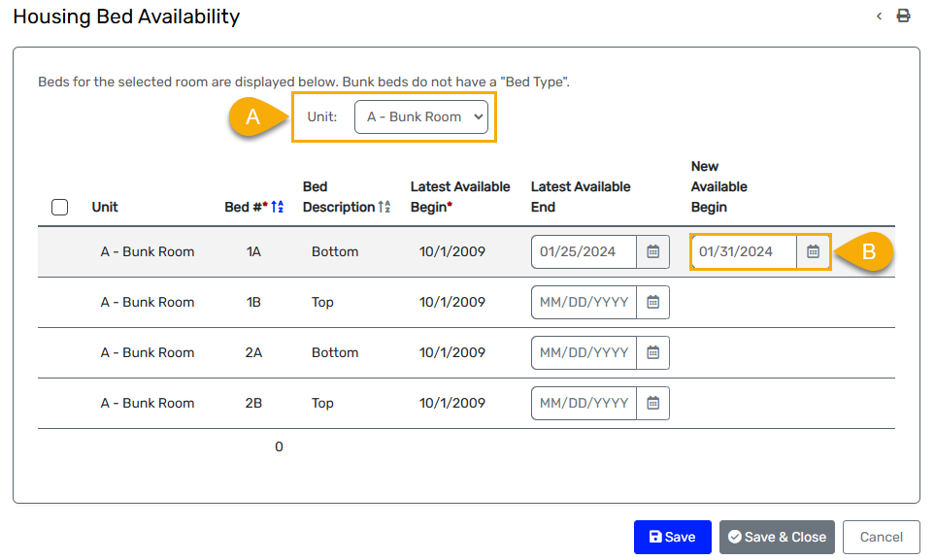Click A - Bunk Room in bed 1A row
The height and width of the screenshot is (560, 935).
pyautogui.click(x=148, y=251)
